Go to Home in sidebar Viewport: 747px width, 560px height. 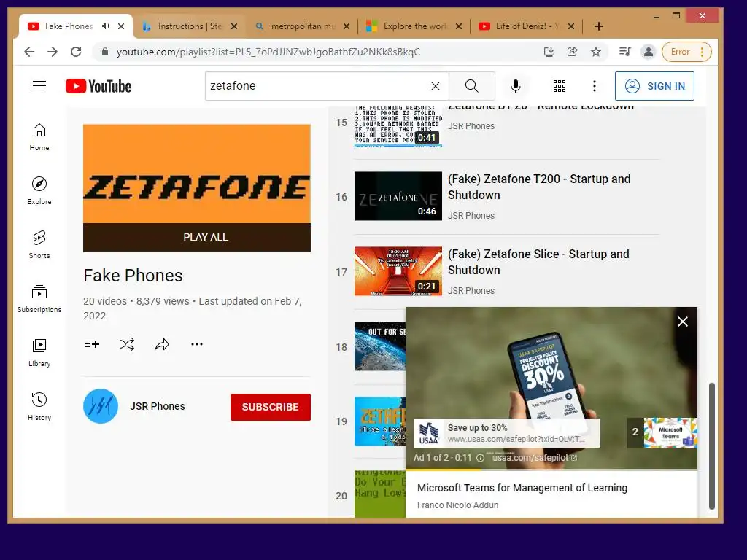(x=39, y=137)
